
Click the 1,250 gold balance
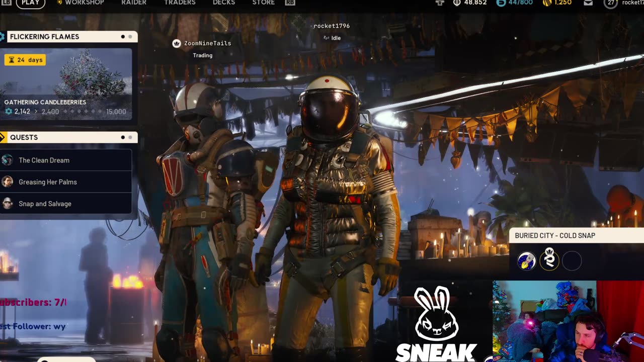563,3
